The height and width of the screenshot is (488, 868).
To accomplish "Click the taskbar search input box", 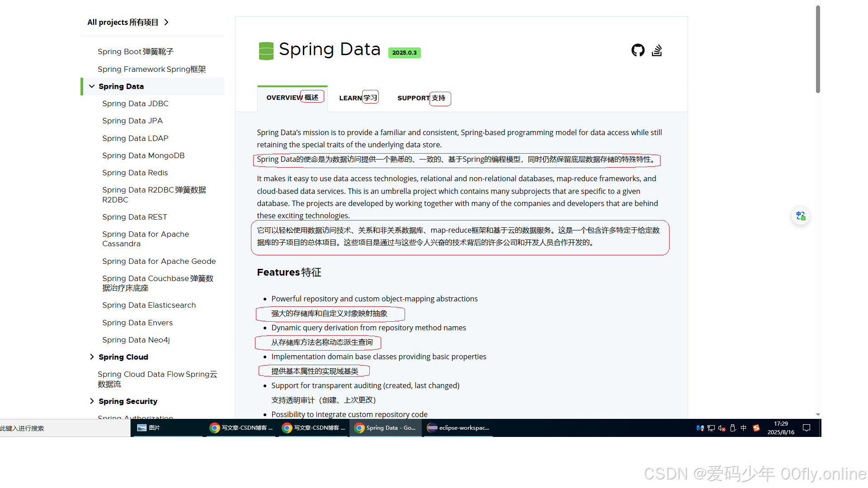I will point(65,428).
